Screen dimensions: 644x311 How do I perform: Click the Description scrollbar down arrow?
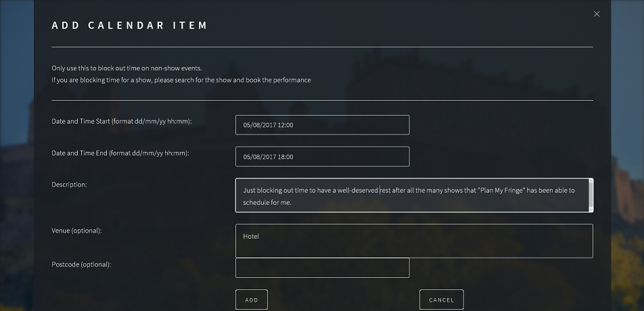point(591,208)
